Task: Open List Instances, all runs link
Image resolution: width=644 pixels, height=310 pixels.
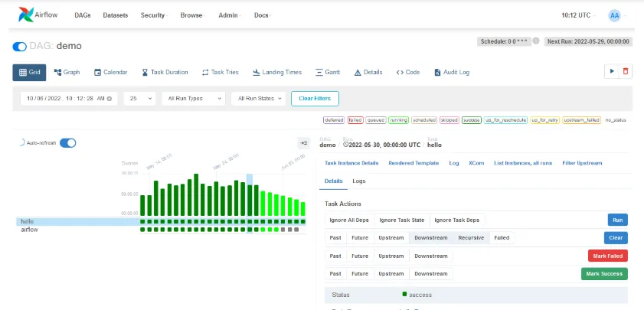Action: (x=523, y=163)
